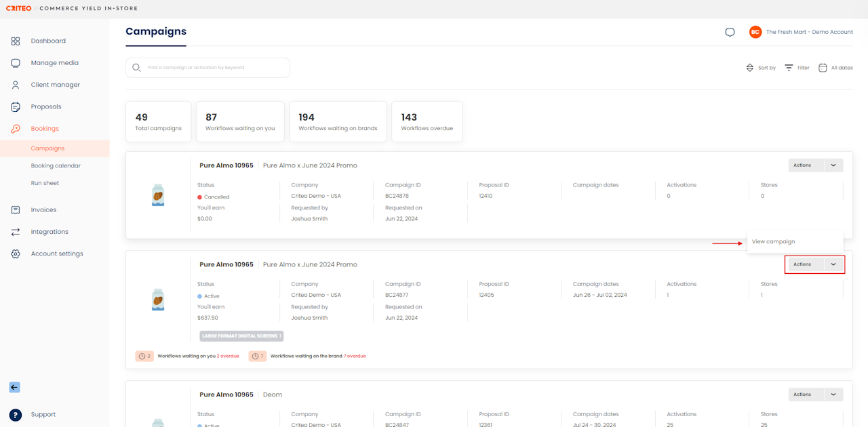Open the All dates date filter
The height and width of the screenshot is (427, 868).
pyautogui.click(x=835, y=68)
